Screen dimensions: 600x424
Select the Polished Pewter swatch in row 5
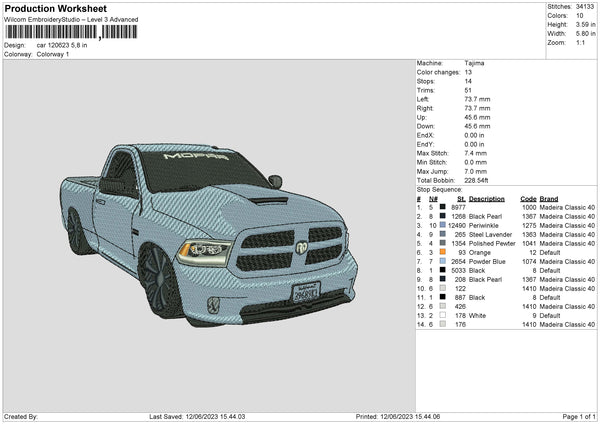pyautogui.click(x=443, y=243)
